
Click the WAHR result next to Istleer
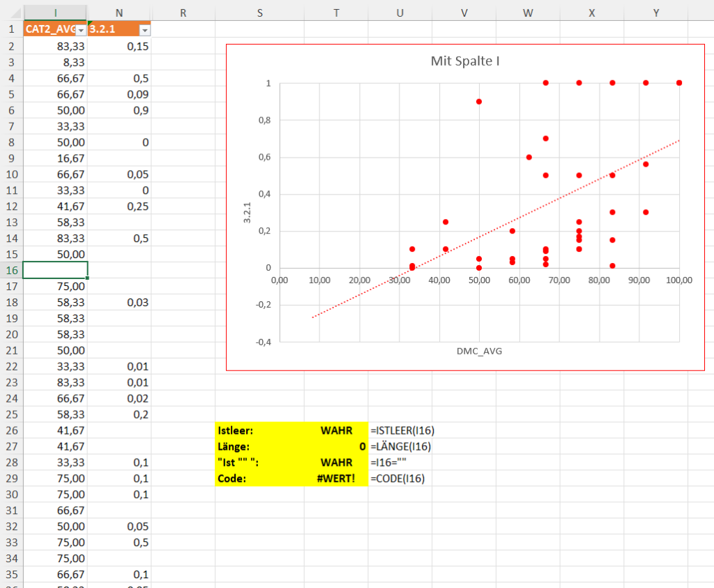point(336,430)
